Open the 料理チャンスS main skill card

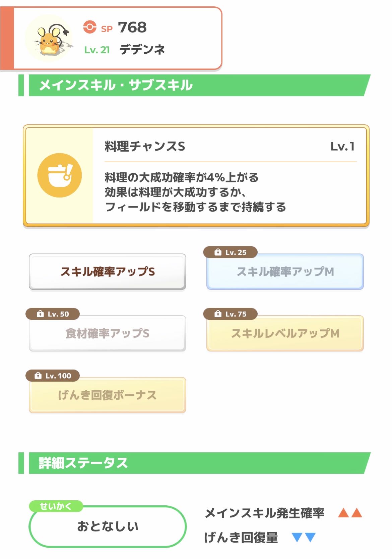coord(196,176)
